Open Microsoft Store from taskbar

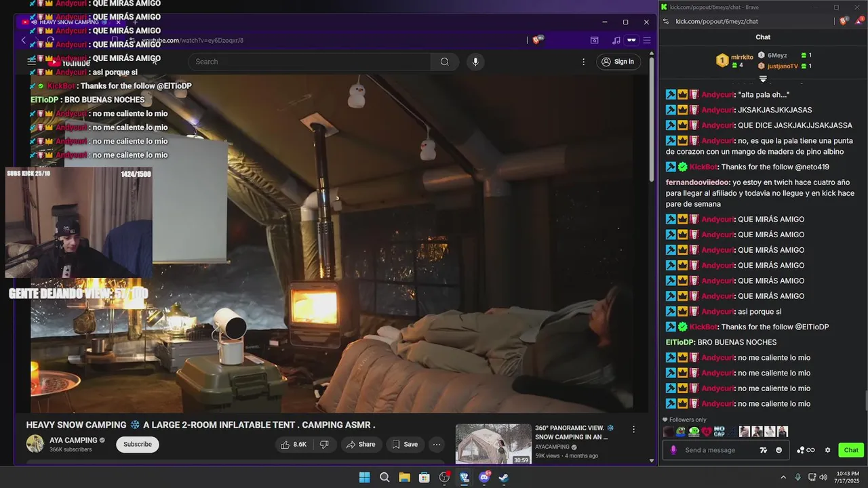(425, 477)
